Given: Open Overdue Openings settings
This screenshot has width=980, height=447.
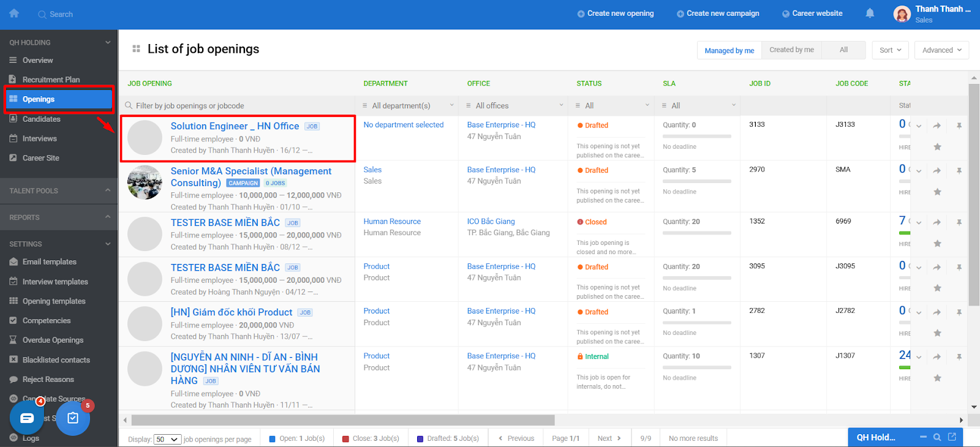Looking at the screenshot, I should 53,340.
